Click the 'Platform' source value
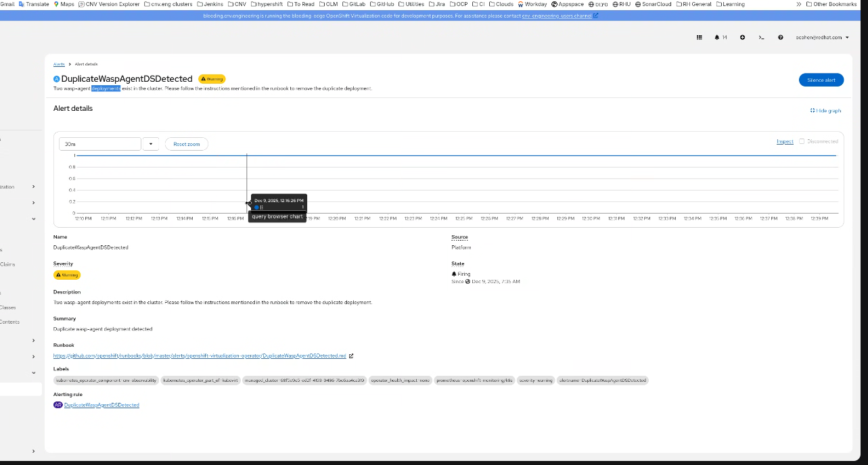Viewport: 868px width, 465px height. pyautogui.click(x=461, y=247)
